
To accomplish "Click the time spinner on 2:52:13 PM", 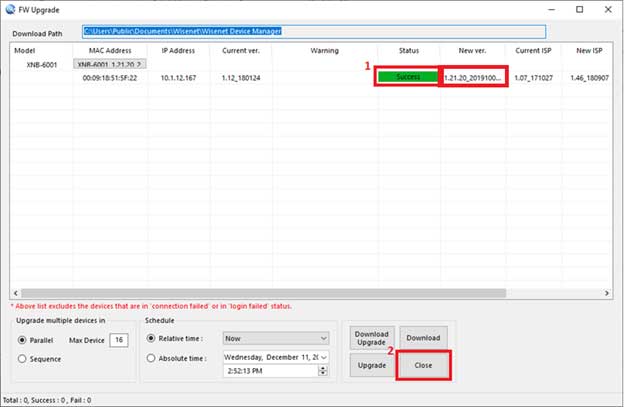I will pos(322,370).
